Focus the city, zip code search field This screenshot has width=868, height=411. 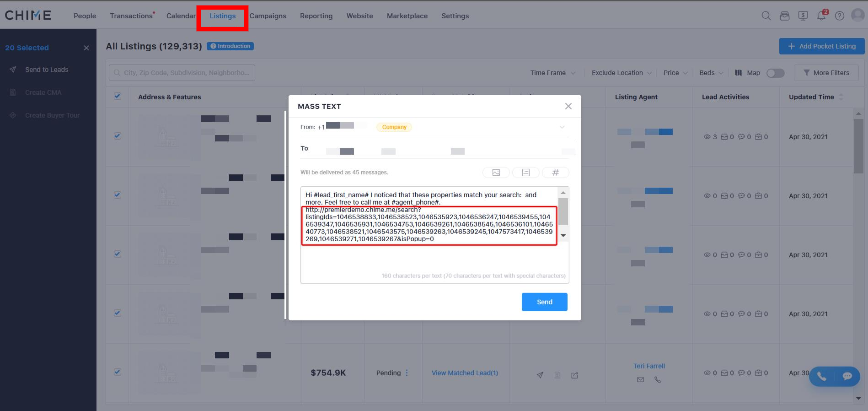[x=182, y=73]
